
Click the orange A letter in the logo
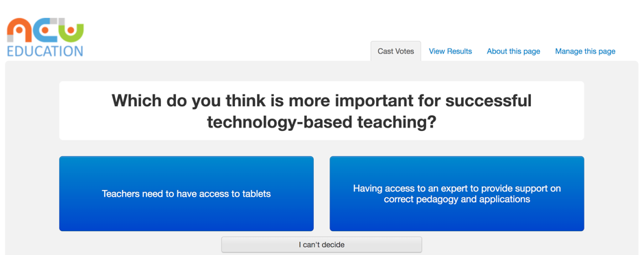click(x=19, y=30)
